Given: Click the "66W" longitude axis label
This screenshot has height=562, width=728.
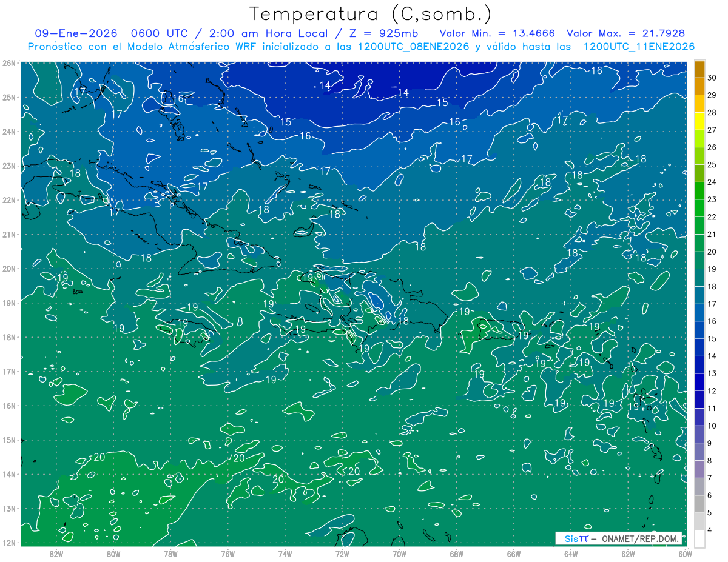Looking at the screenshot, I should point(514,554).
